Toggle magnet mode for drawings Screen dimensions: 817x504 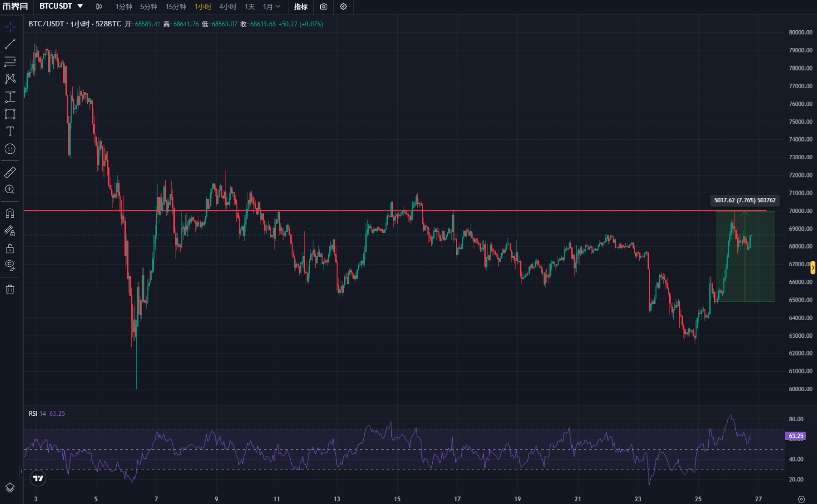10,214
